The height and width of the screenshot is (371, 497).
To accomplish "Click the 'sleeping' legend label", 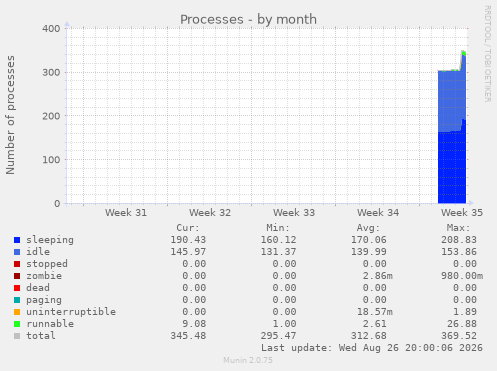I will click(50, 240).
